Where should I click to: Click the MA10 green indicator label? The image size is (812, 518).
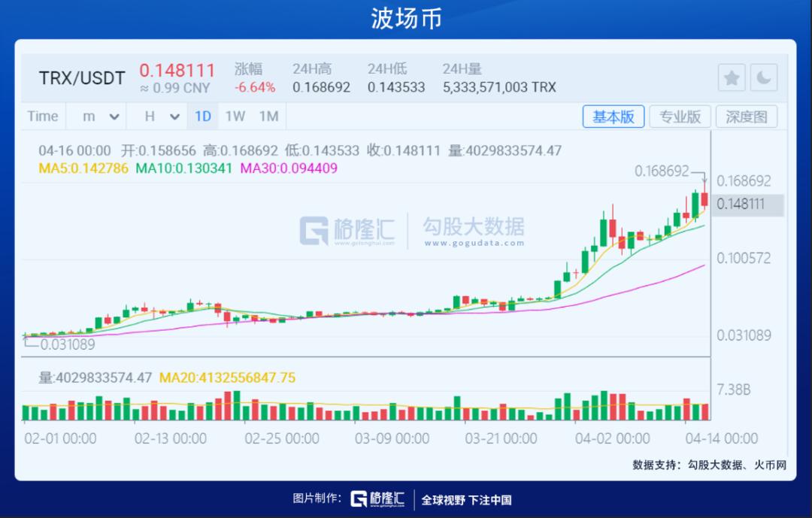pyautogui.click(x=184, y=168)
